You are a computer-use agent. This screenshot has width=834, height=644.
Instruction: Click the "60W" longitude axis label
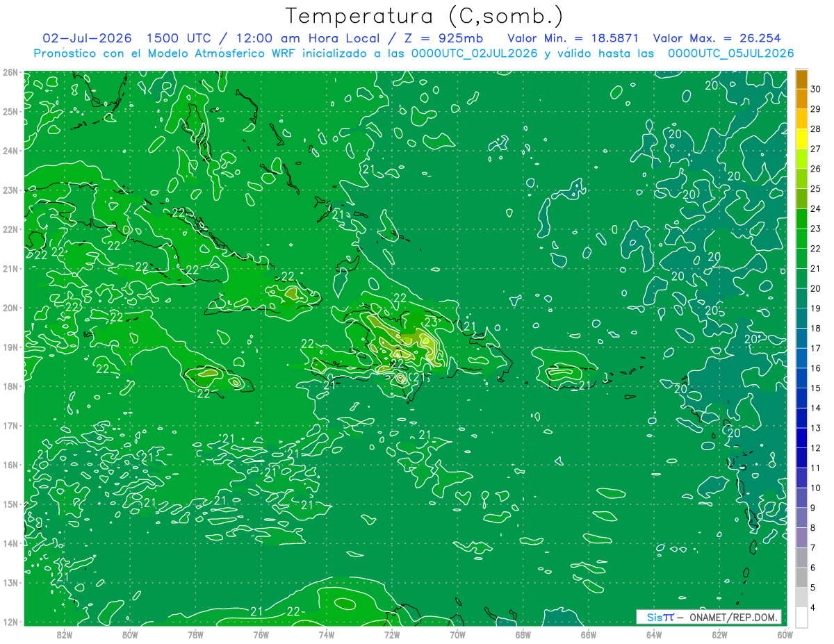click(785, 634)
